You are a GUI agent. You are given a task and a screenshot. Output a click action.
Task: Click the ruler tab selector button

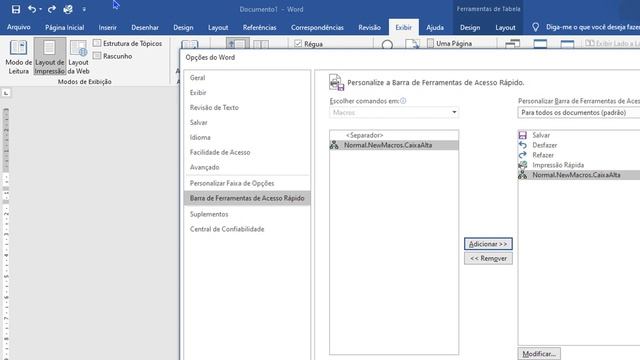(x=6, y=93)
